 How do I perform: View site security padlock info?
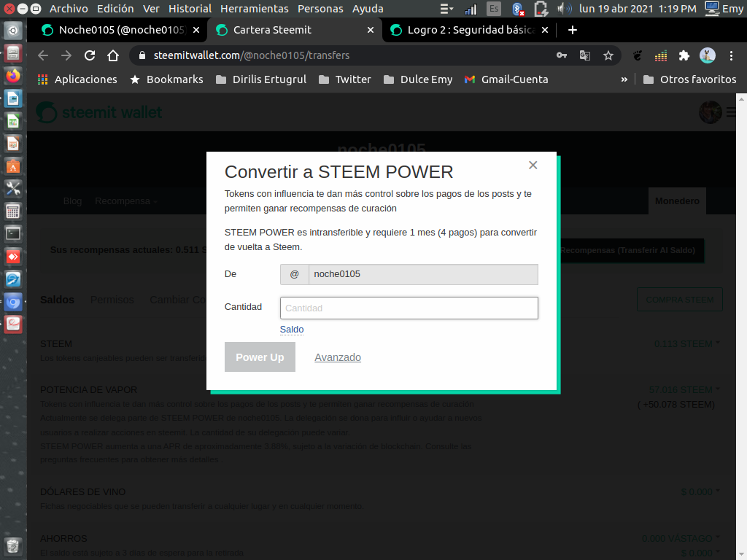pyautogui.click(x=142, y=55)
